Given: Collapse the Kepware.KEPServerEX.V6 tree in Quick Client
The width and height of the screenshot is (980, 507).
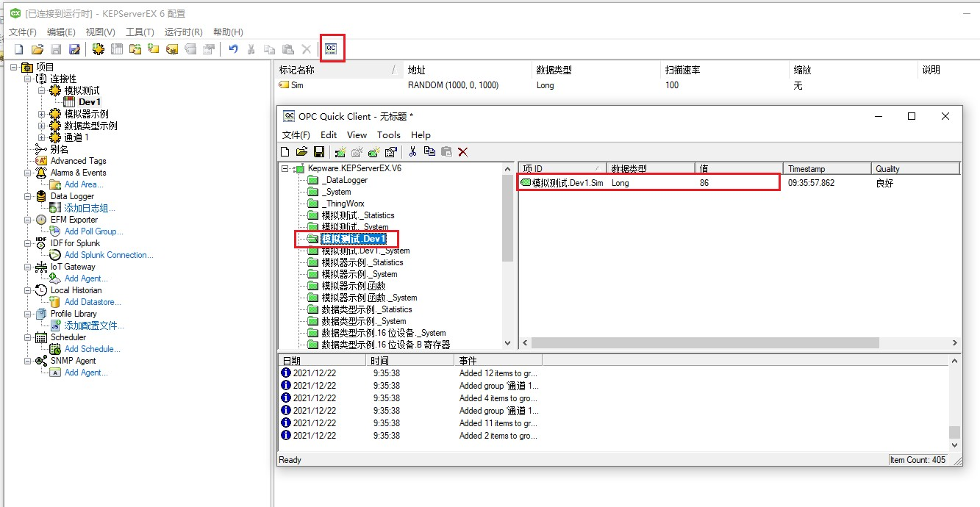Looking at the screenshot, I should click(x=286, y=168).
